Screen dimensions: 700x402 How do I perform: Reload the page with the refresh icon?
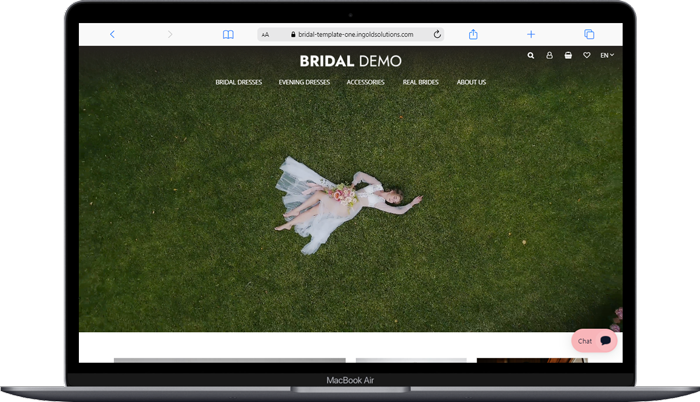click(x=437, y=34)
